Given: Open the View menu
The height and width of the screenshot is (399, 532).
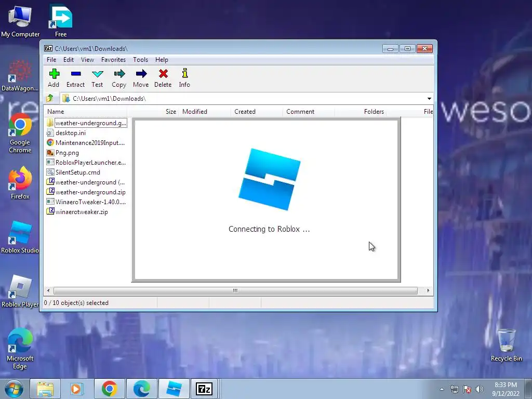Looking at the screenshot, I should [x=87, y=60].
